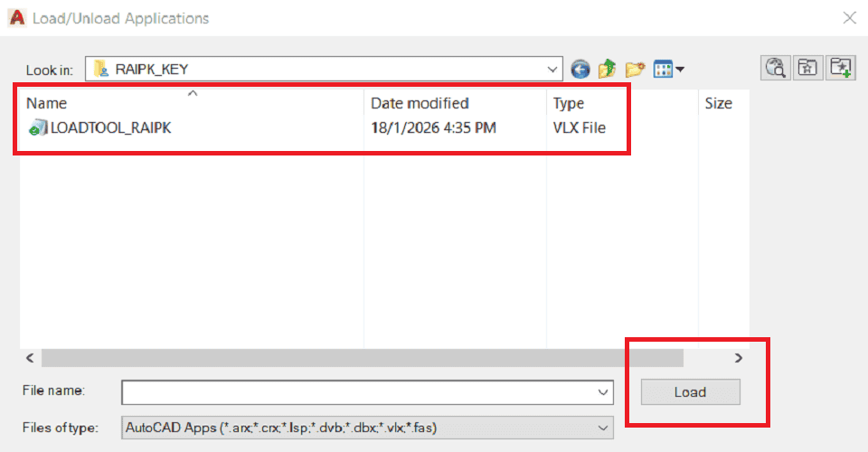Click the horizontal scrollbar left arrow

pos(30,358)
